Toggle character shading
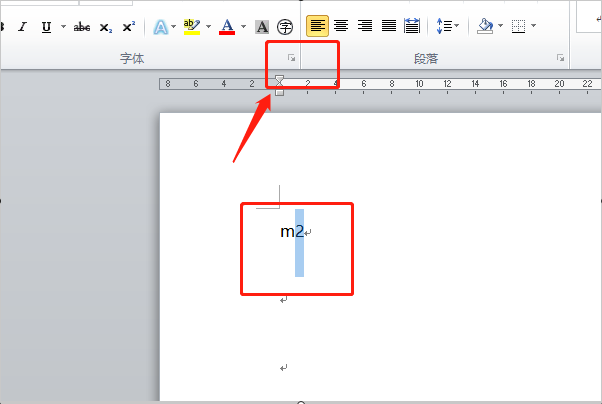Viewport: 602px width, 404px height. pyautogui.click(x=262, y=27)
